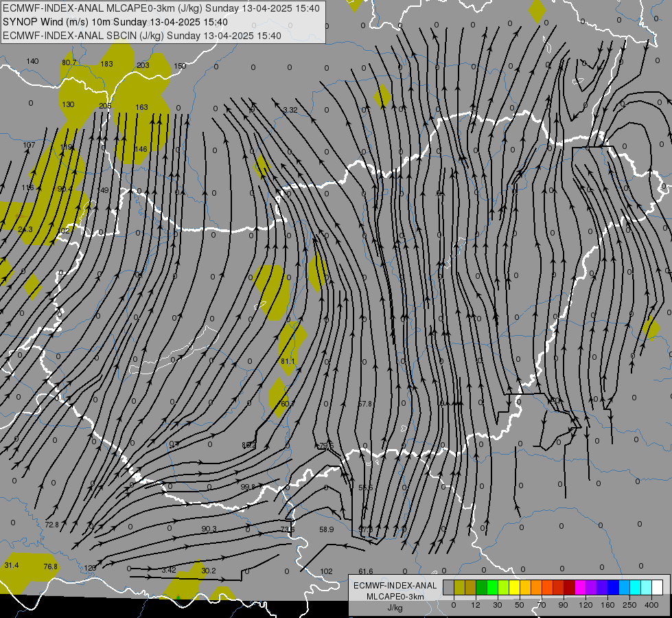The image size is (672, 618).
Task: Click the yellow legend swatch
Action: coord(515,588)
